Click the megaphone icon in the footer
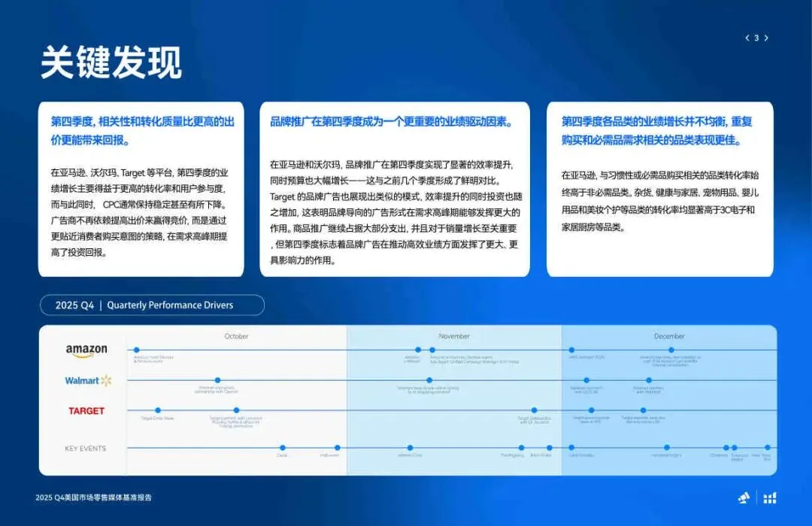Image resolution: width=812 pixels, height=526 pixels. pos(743,497)
